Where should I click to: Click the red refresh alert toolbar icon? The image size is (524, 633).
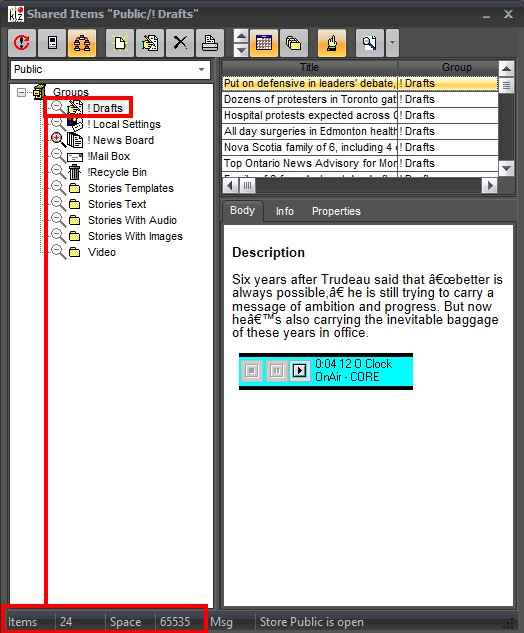tap(22, 43)
